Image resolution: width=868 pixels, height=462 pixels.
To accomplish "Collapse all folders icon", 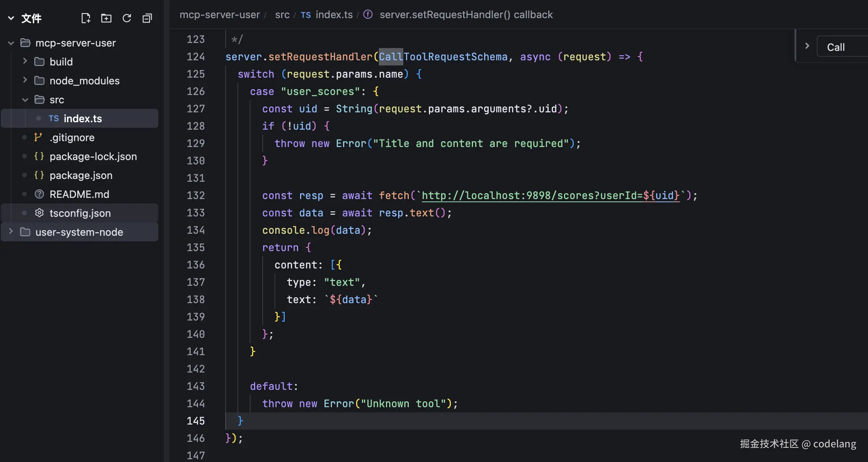I will tap(147, 18).
